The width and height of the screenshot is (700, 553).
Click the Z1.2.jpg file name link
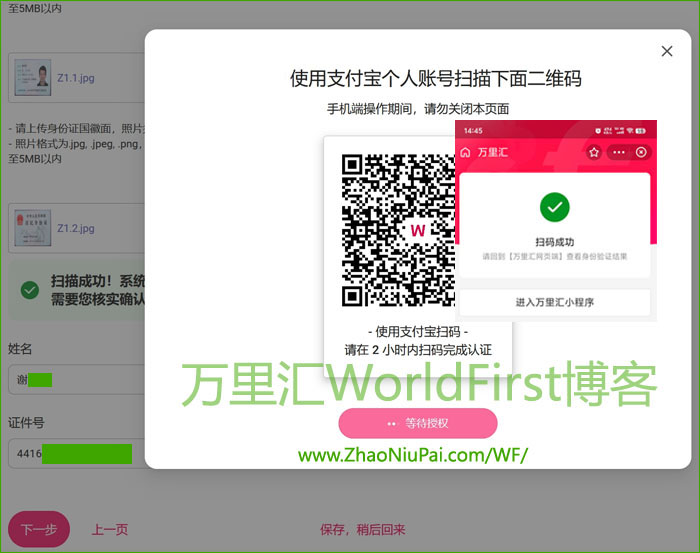(75, 228)
